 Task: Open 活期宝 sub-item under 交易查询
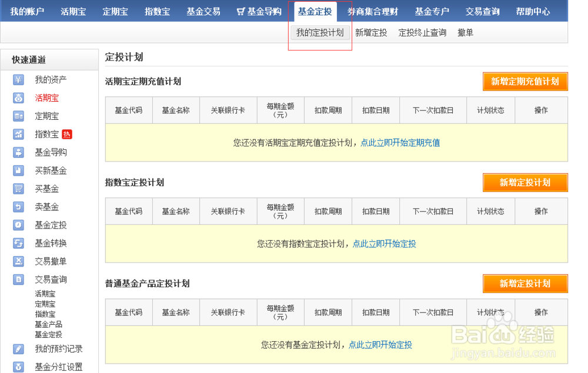click(45, 294)
